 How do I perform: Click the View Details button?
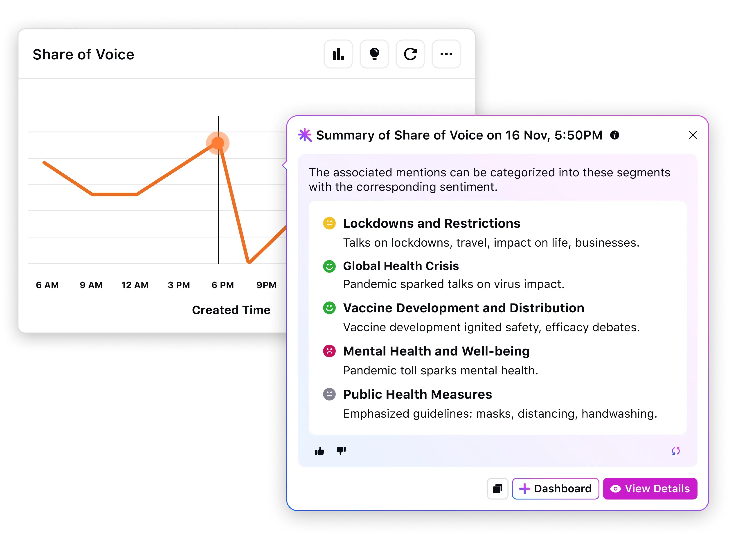(650, 488)
